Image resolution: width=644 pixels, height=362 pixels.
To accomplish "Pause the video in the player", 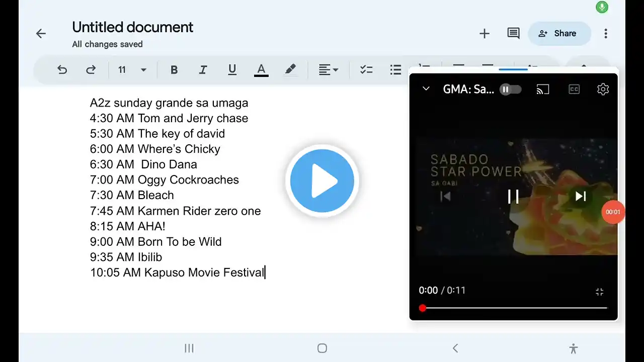I will point(513,196).
